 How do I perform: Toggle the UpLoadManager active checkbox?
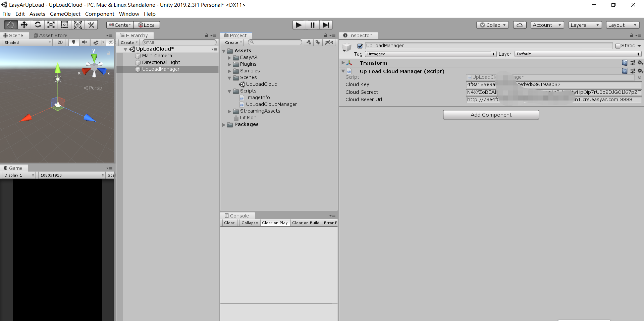[x=360, y=46]
